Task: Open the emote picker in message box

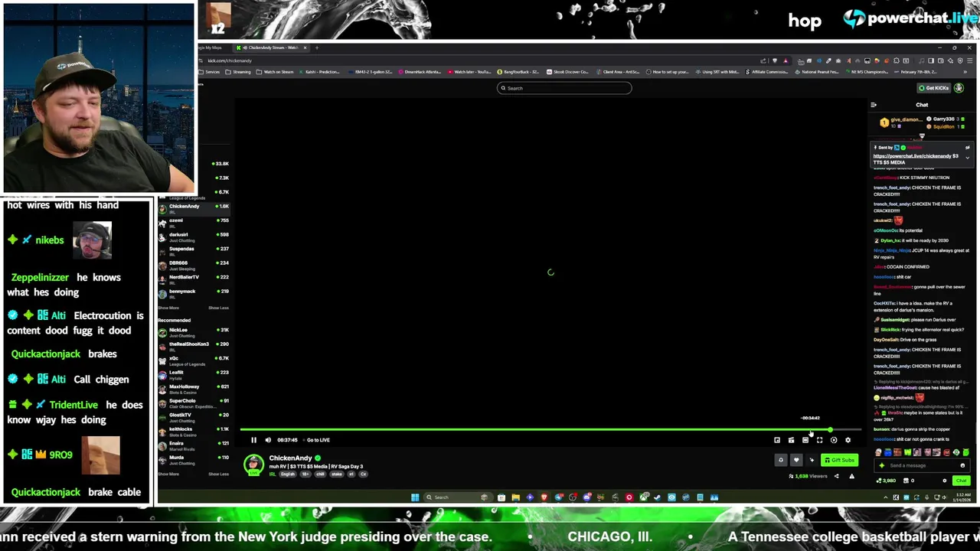Action: [x=962, y=465]
